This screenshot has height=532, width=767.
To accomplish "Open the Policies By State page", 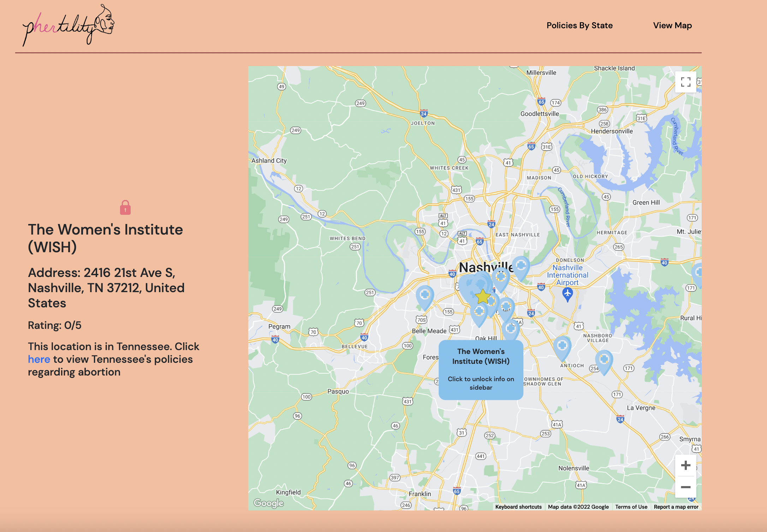I will click(x=579, y=25).
